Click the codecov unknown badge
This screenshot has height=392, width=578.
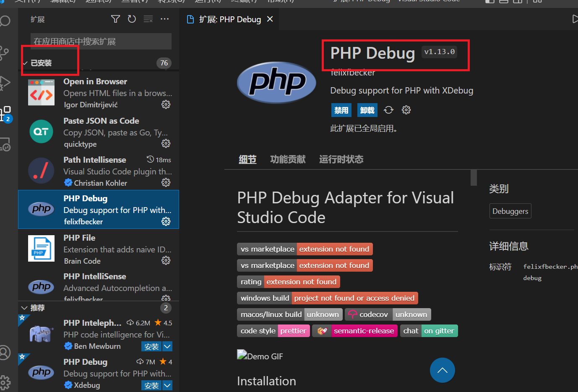(x=388, y=314)
